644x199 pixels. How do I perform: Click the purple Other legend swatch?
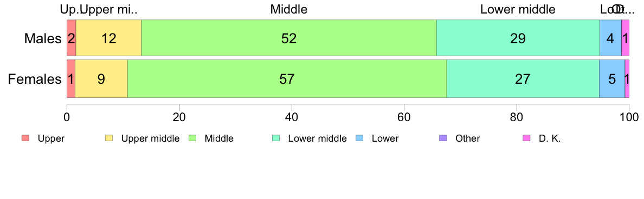(x=443, y=138)
